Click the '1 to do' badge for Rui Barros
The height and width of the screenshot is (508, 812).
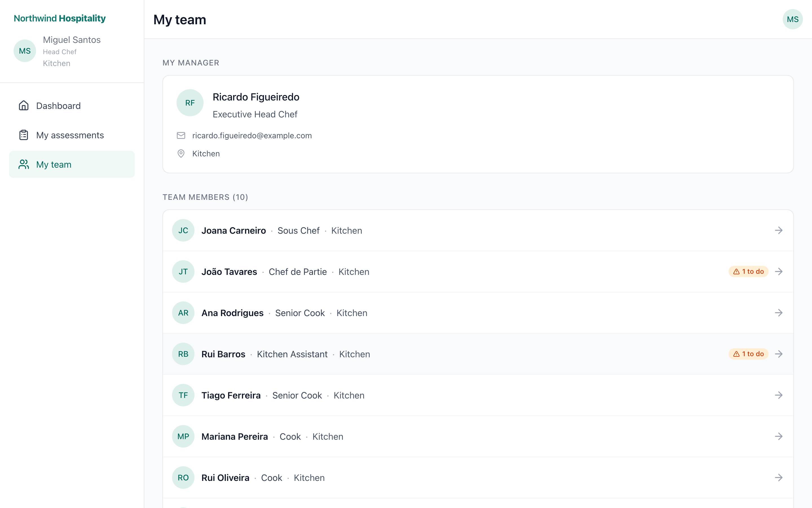748,354
